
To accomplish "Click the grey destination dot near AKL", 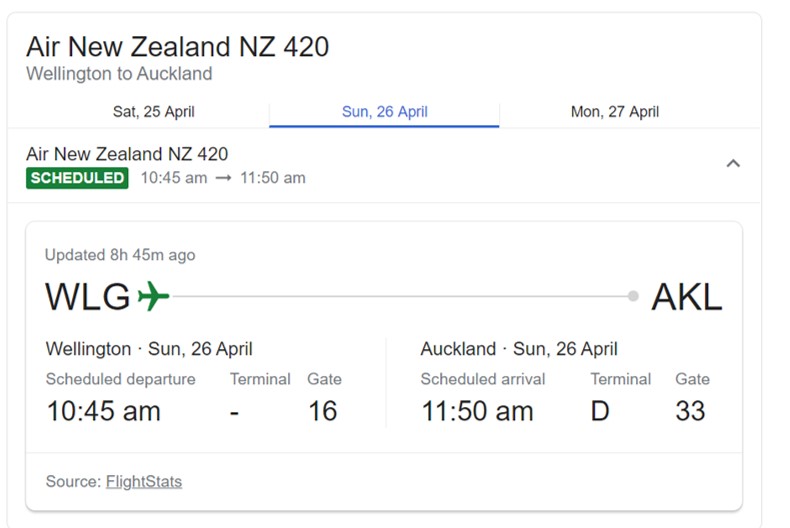I will coord(633,296).
